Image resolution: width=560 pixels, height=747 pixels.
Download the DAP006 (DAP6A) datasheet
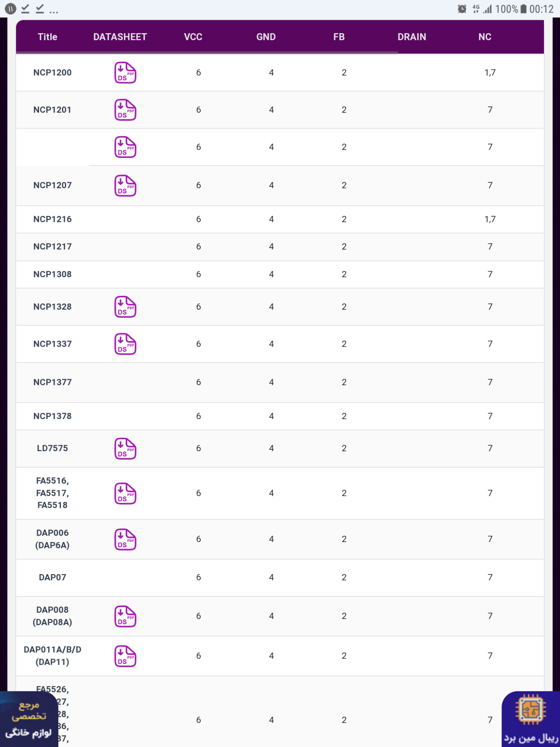[x=125, y=539]
